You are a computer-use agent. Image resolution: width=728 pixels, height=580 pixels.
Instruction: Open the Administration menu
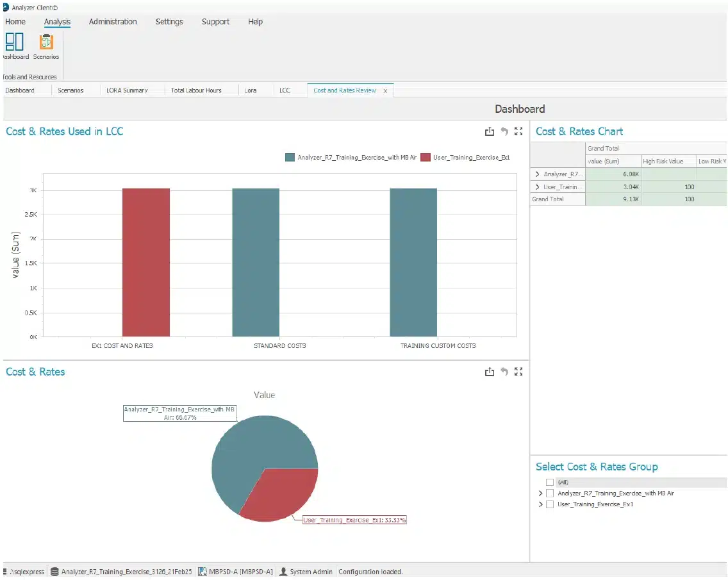(113, 22)
